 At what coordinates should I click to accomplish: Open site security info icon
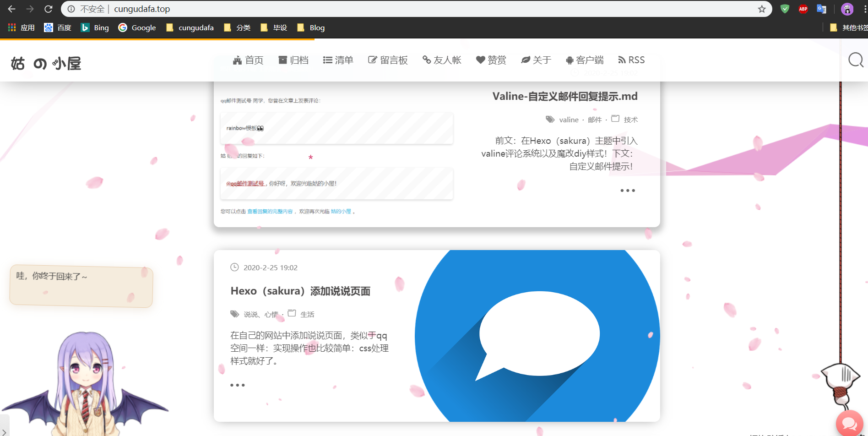(x=71, y=9)
